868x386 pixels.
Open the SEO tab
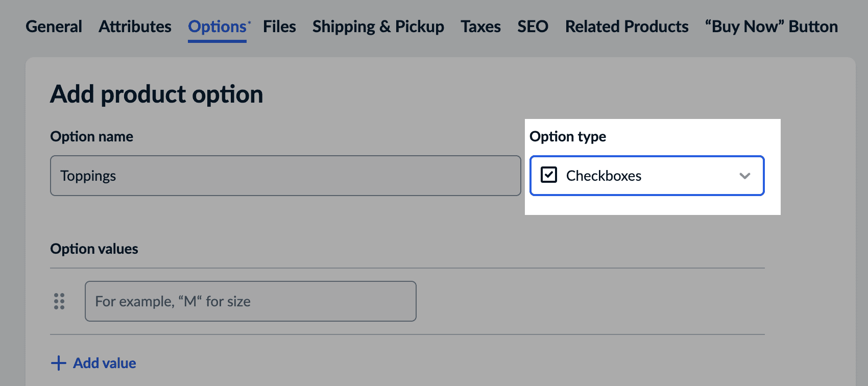point(533,27)
